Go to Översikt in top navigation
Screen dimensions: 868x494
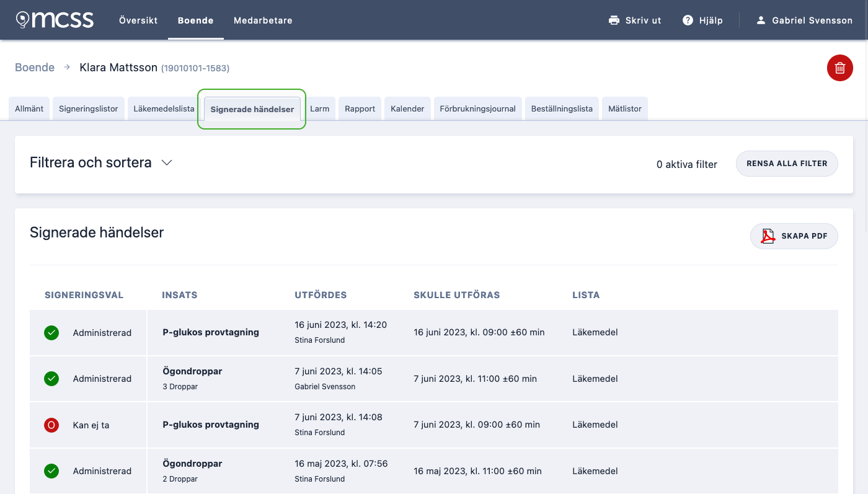138,20
